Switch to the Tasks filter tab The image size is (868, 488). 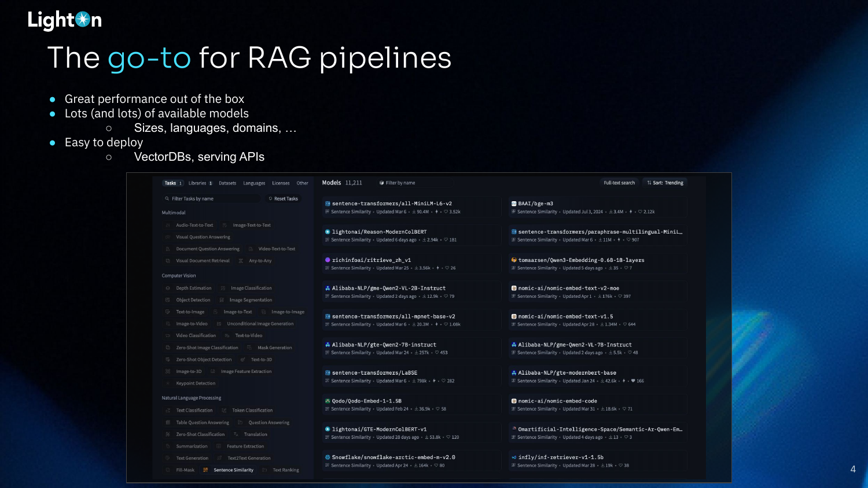pos(173,183)
